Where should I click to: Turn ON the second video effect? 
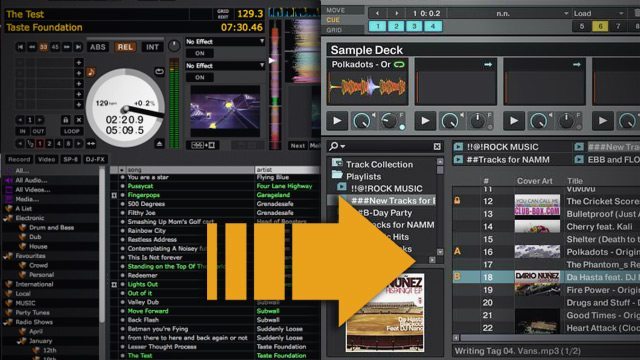click(200, 77)
